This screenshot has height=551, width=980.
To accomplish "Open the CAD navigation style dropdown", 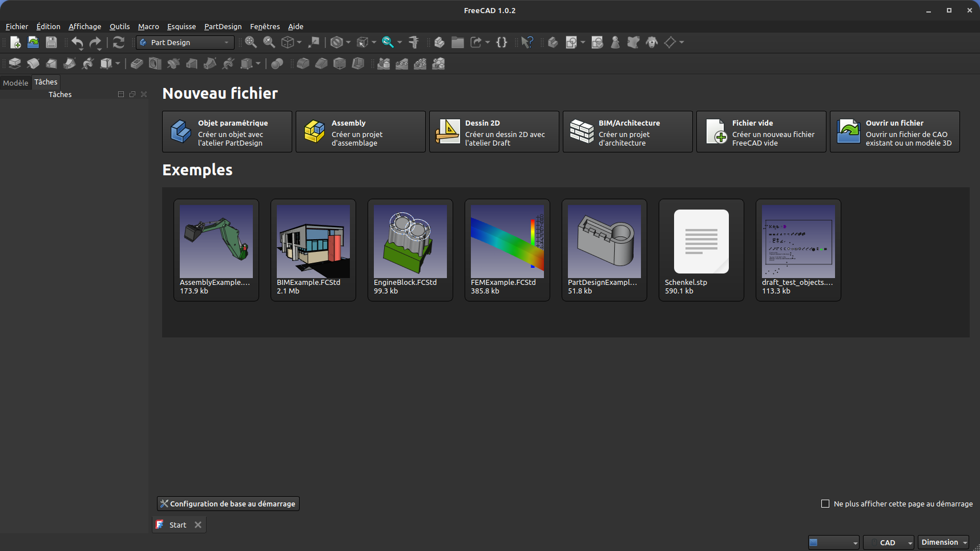I will tap(889, 542).
